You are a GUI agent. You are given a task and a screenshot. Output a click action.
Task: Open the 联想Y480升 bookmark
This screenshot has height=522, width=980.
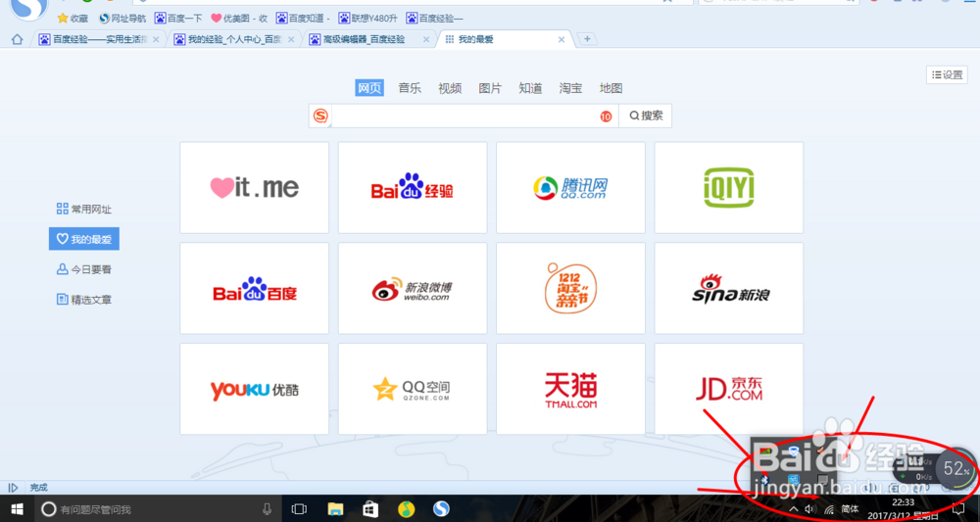[x=368, y=18]
